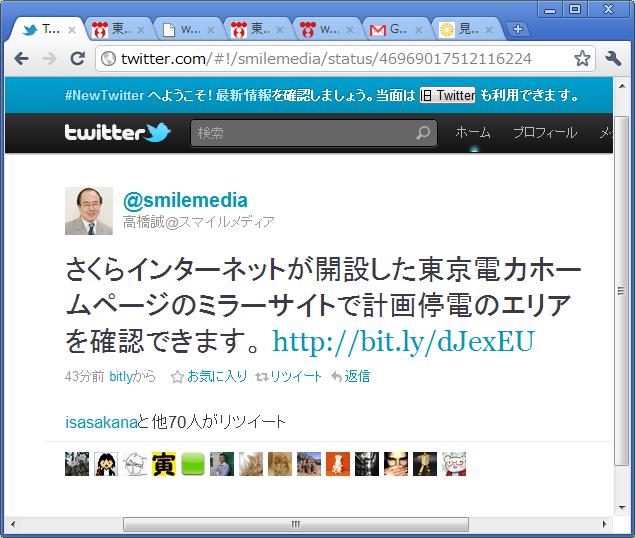Open a new browser tab
The width and height of the screenshot is (635, 538).
517,29
